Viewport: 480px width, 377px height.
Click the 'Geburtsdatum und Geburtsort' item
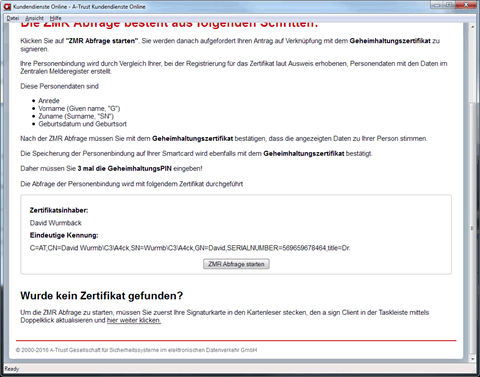tap(82, 124)
